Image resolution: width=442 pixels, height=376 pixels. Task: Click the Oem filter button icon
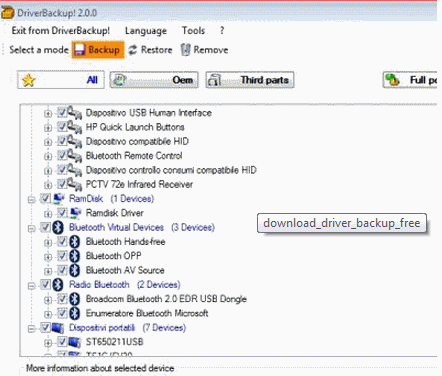pos(119,80)
